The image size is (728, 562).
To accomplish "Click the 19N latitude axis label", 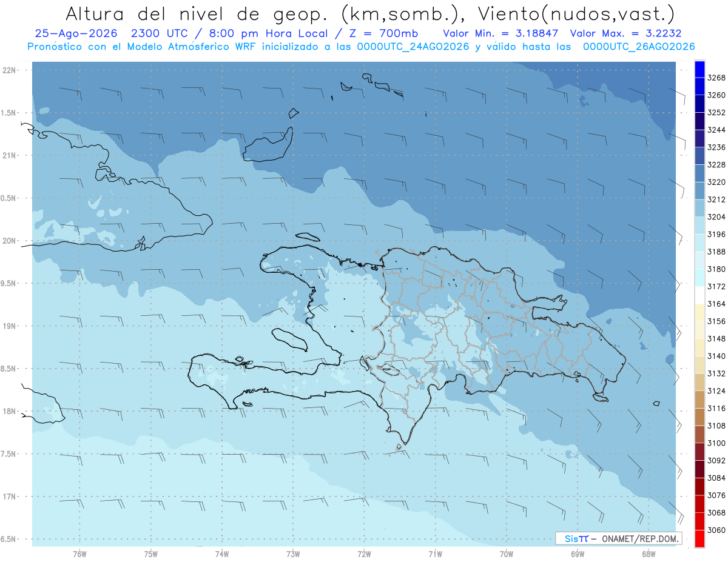I will pos(10,326).
